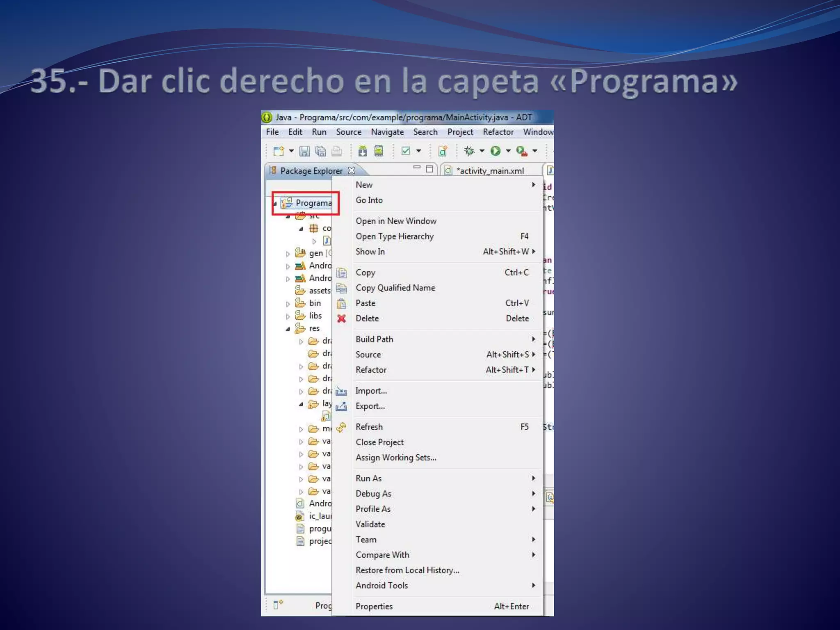Image resolution: width=840 pixels, height=630 pixels.
Task: Choose Refresh from the context menu
Action: pos(369,427)
